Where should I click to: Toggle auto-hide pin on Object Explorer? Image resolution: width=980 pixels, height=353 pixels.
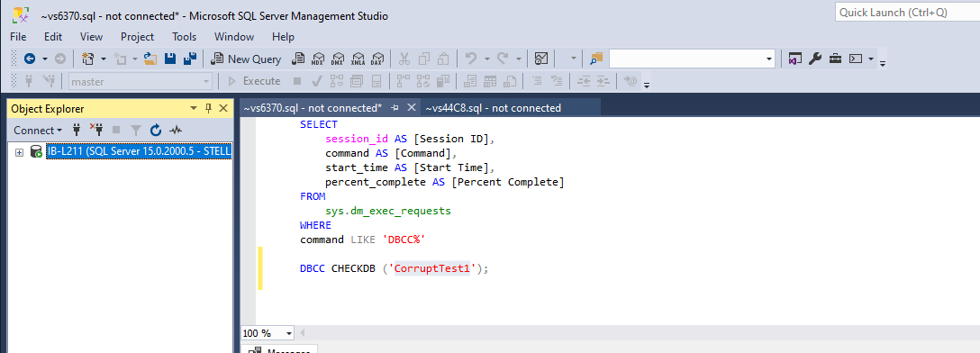pyautogui.click(x=209, y=108)
